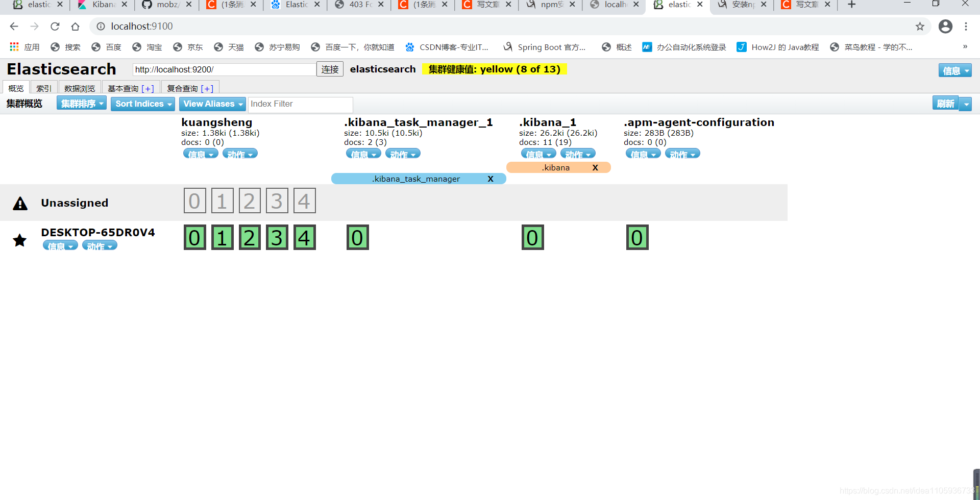
Task: Click kuangsheng primary shard 1 on DESKTOP-65DR0V4
Action: [222, 238]
